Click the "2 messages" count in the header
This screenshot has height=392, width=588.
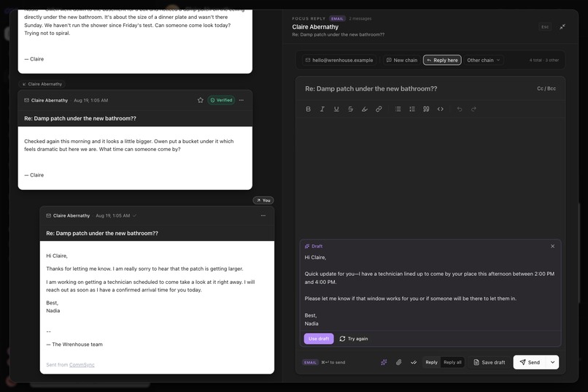pos(360,18)
